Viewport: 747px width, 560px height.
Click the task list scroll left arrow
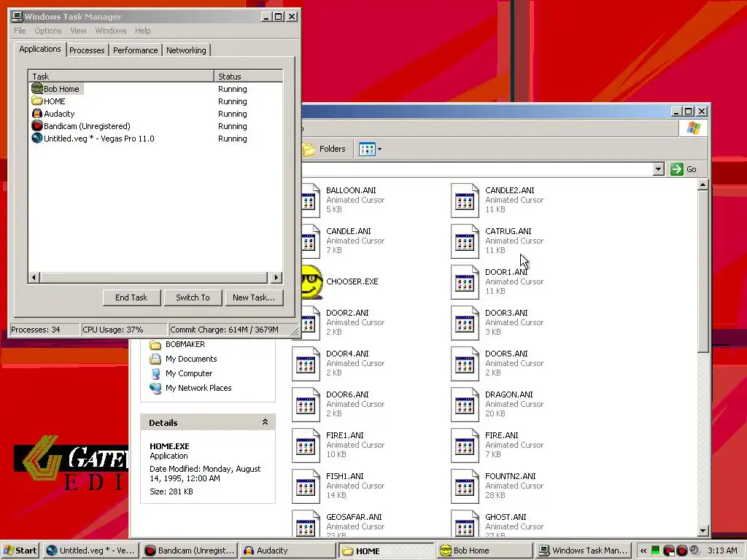click(x=34, y=277)
